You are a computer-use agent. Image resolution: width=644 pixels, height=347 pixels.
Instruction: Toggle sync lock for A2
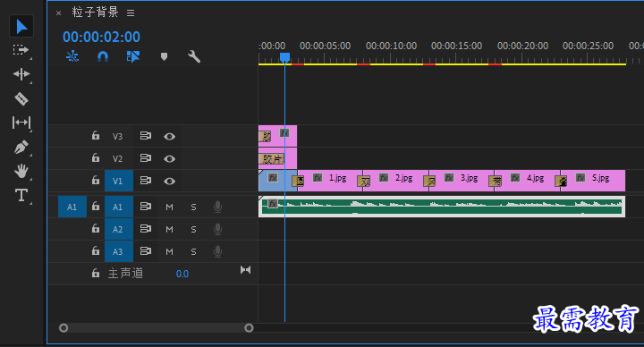point(146,228)
